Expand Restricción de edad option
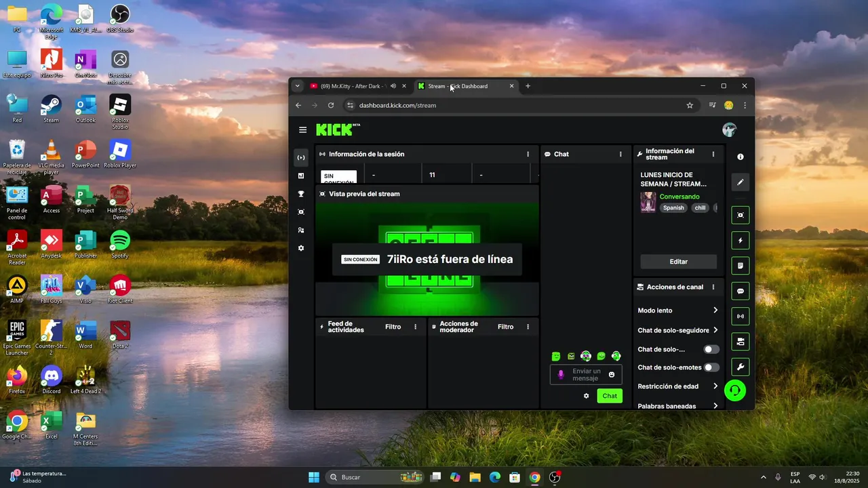 click(677, 386)
